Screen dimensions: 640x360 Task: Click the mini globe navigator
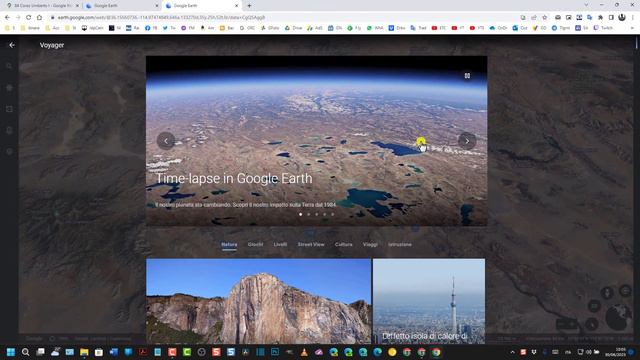(619, 318)
